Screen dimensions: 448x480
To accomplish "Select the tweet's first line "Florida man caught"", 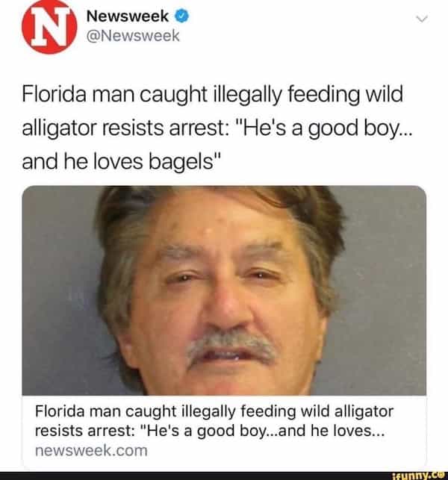I will tap(212, 94).
